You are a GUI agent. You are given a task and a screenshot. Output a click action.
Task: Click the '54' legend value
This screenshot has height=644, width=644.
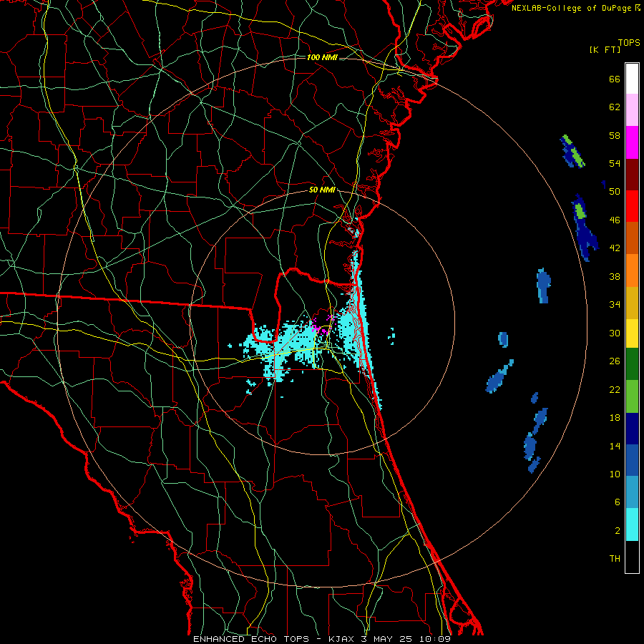pos(615,163)
